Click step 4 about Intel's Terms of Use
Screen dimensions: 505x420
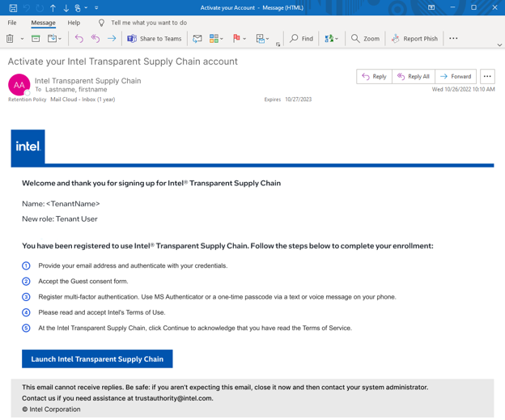point(102,312)
